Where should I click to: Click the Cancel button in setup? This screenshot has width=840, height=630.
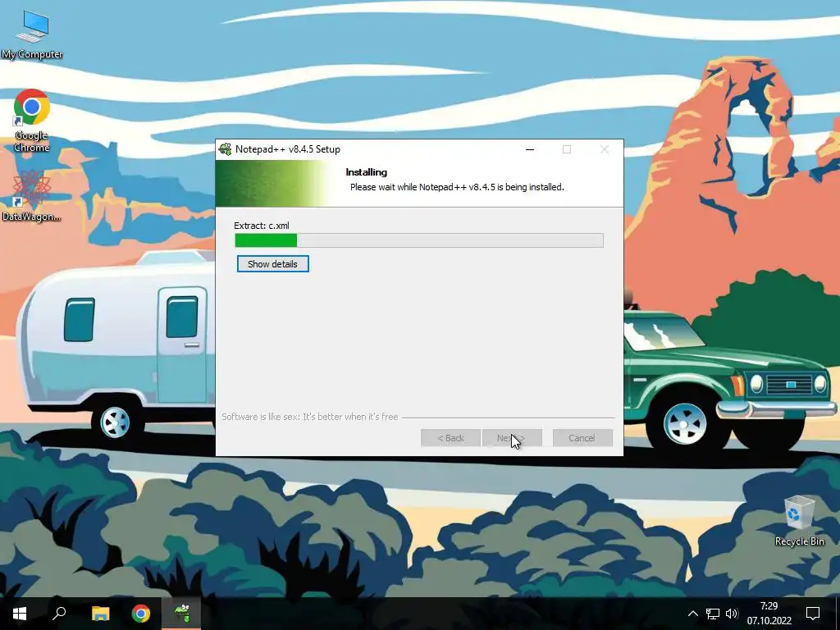(582, 438)
